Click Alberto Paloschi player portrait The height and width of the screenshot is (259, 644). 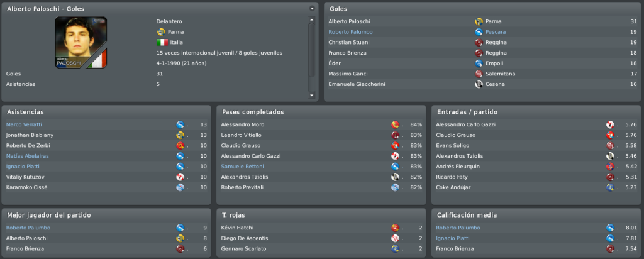tap(81, 42)
